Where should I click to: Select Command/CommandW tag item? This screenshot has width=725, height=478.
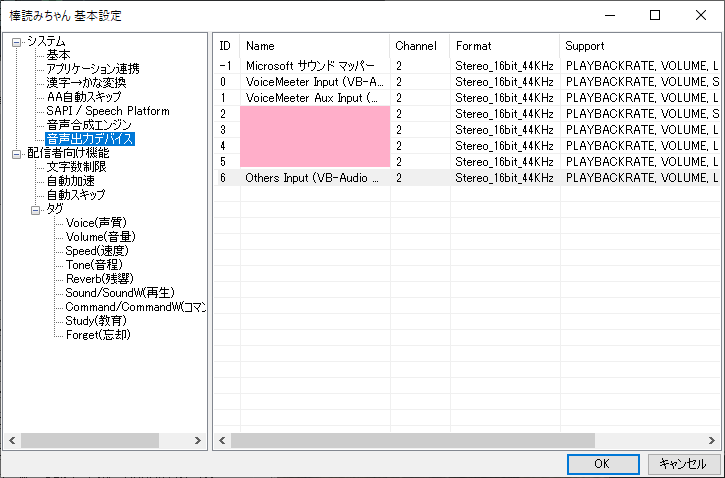click(x=135, y=307)
